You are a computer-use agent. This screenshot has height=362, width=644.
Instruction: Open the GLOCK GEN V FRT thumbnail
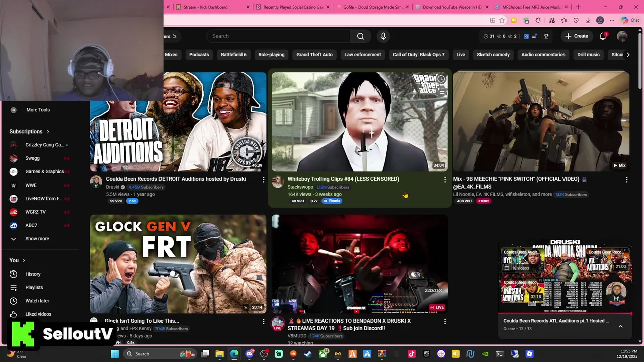pyautogui.click(x=178, y=264)
